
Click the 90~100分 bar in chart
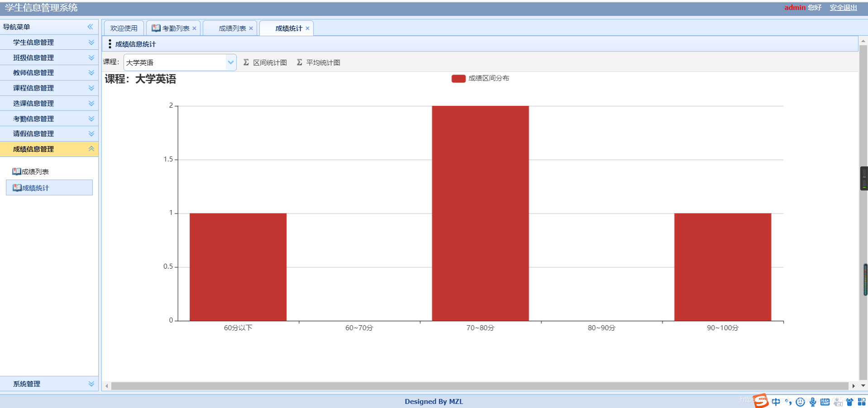point(723,267)
